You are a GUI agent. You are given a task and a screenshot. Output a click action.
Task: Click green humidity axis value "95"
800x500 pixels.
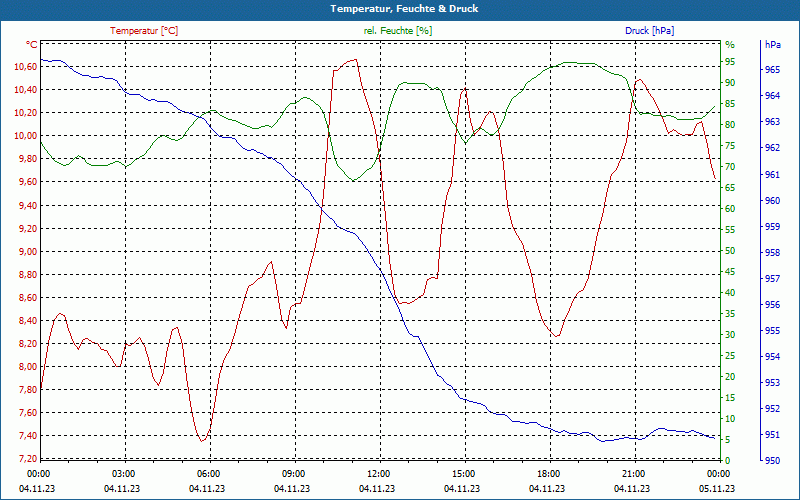(730, 62)
